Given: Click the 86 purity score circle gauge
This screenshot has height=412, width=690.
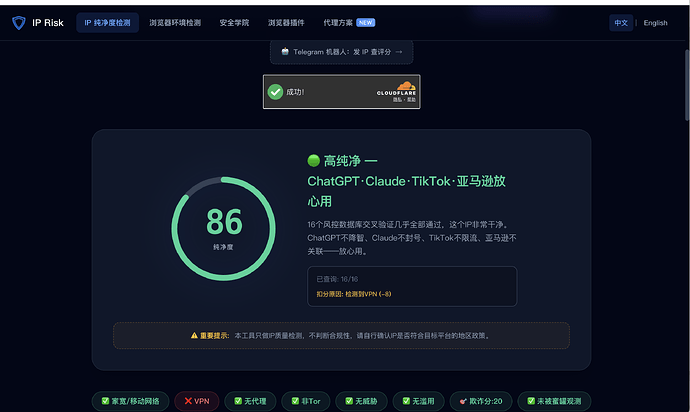Looking at the screenshot, I should click(224, 228).
